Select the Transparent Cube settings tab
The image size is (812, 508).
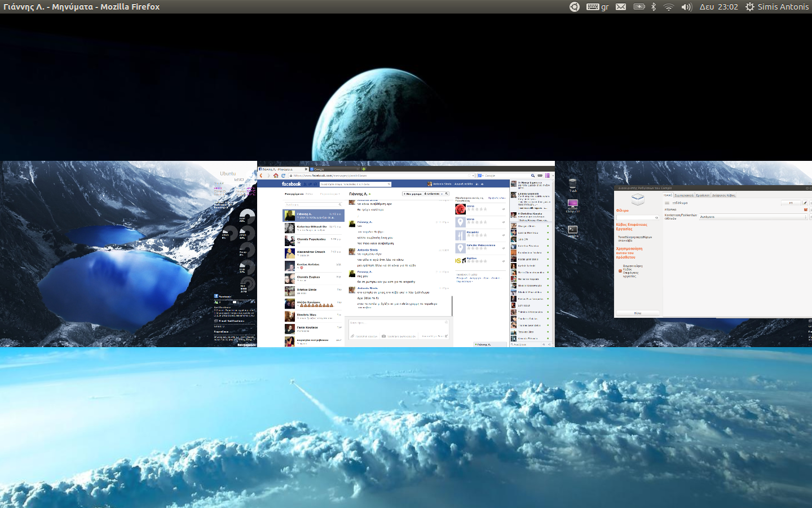click(x=723, y=195)
